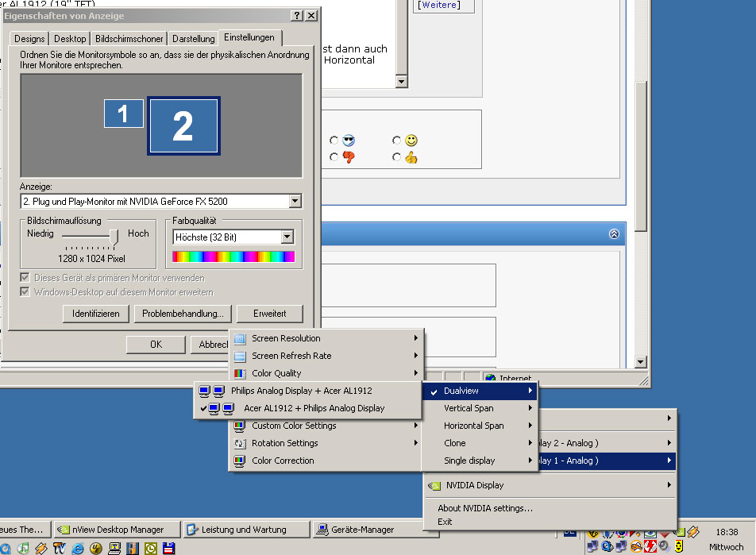Image resolution: width=756 pixels, height=555 pixels.
Task: Click the red square white arrows tray icon
Action: point(650,546)
